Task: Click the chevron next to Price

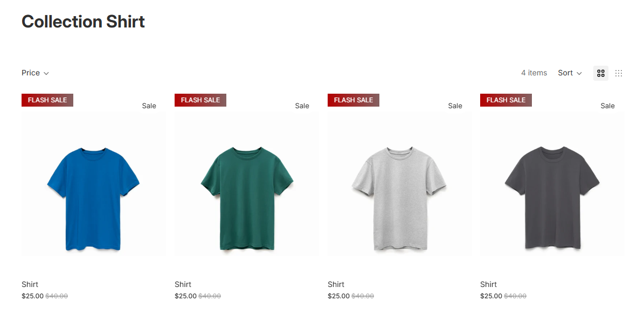Action: [46, 73]
